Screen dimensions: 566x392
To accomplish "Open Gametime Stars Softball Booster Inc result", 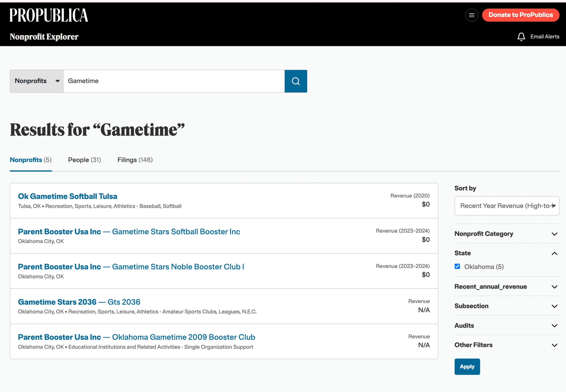I will pyautogui.click(x=129, y=232).
